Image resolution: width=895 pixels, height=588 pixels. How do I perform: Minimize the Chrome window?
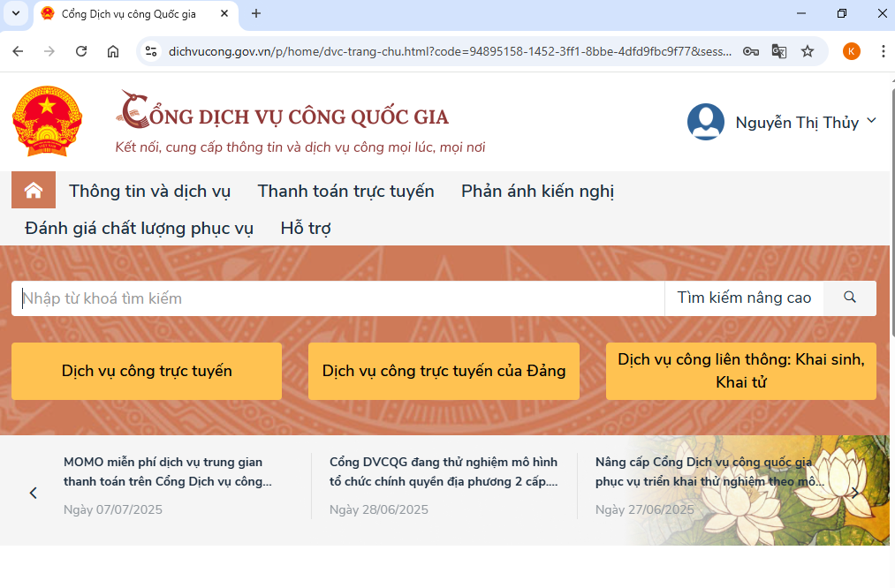pos(801,13)
